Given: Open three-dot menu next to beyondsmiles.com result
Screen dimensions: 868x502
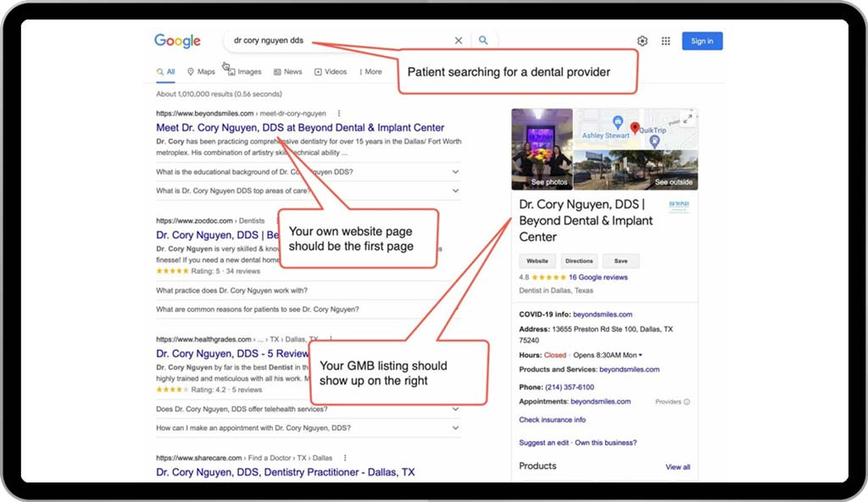Looking at the screenshot, I should pos(339,113).
